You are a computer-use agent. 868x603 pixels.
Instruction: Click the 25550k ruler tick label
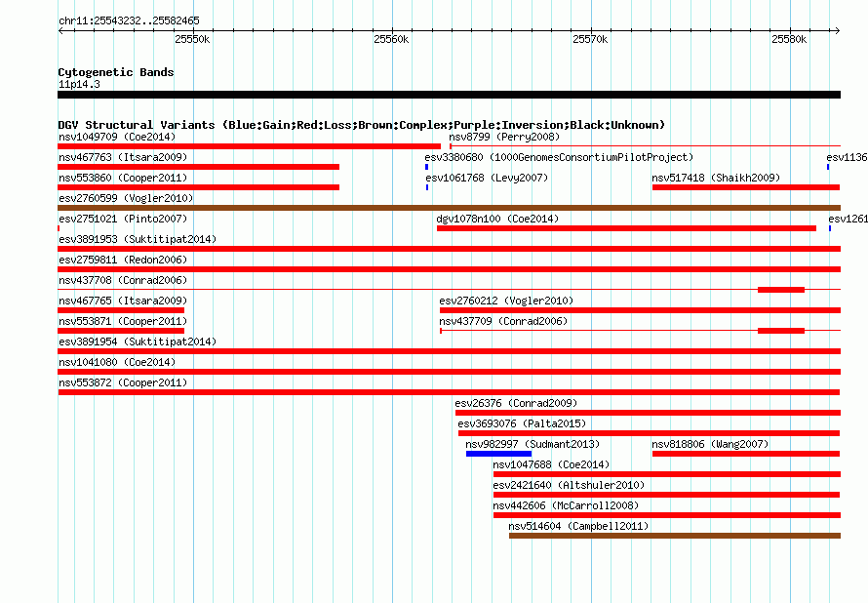192,39
